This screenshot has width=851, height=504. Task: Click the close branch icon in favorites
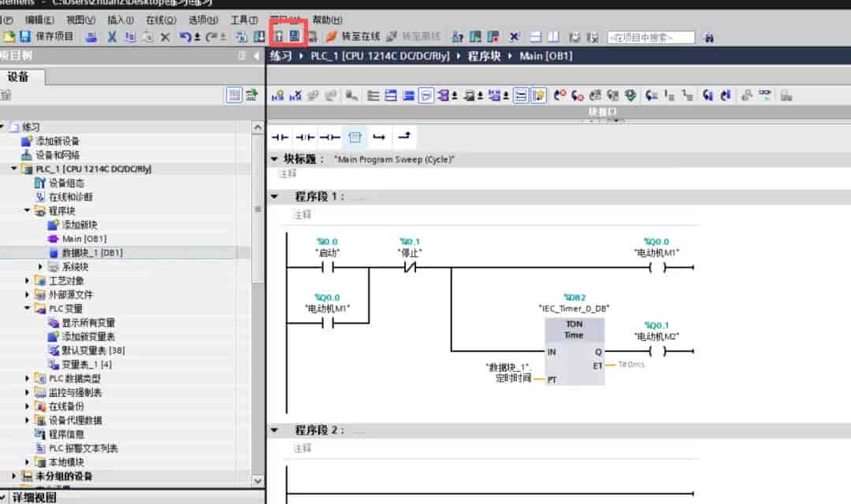click(404, 136)
